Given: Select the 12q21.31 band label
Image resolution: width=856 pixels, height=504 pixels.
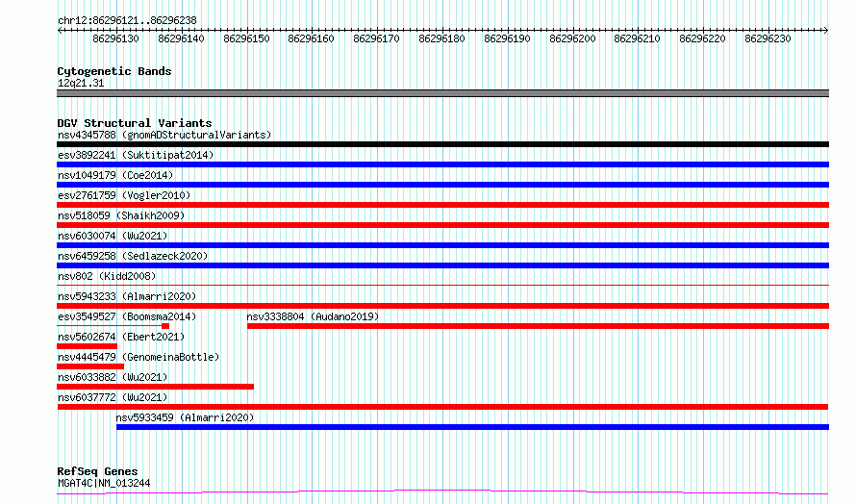Looking at the screenshot, I should [x=81, y=83].
